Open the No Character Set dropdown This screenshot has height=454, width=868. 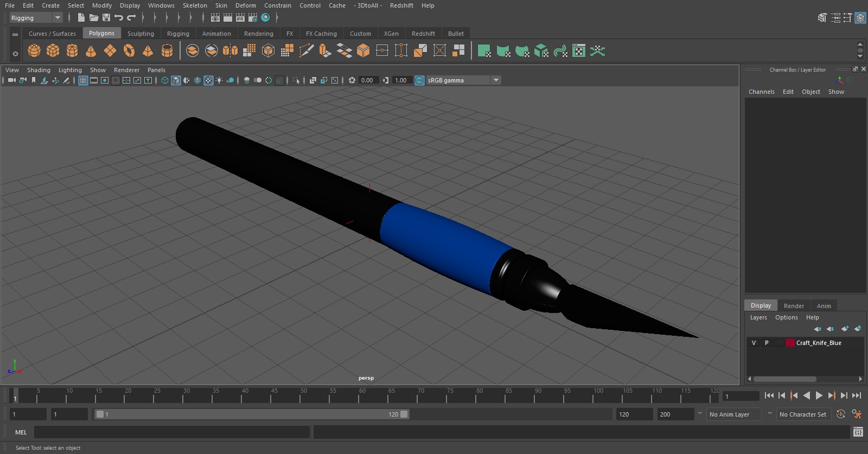[x=803, y=414]
